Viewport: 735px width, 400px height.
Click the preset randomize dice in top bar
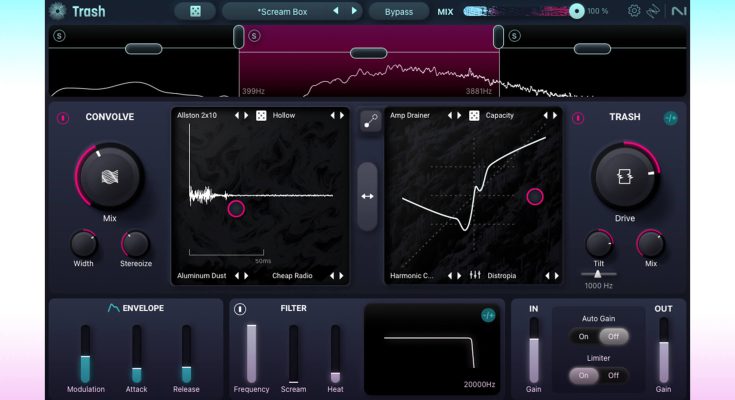[194, 11]
